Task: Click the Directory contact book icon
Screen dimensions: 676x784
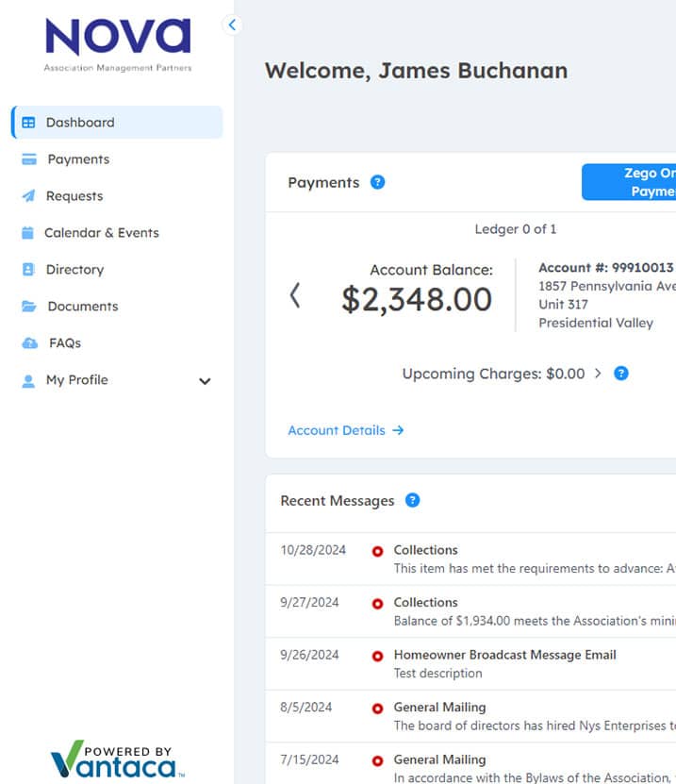Action: point(28,270)
